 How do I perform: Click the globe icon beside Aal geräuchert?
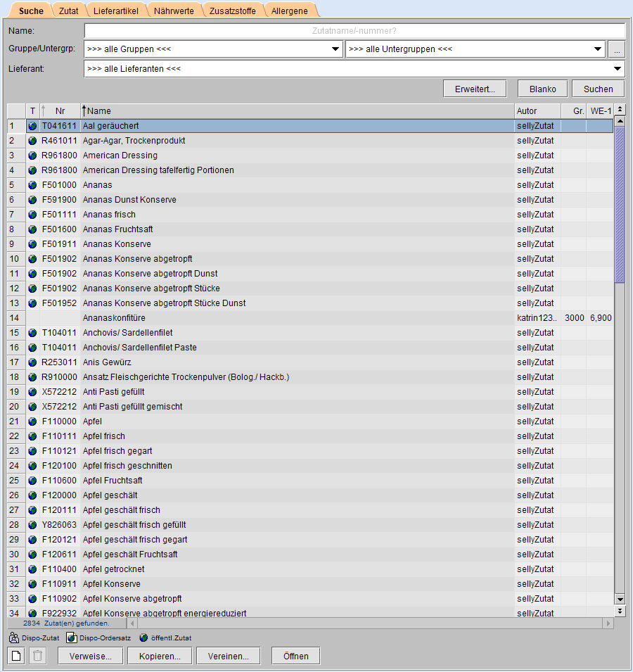pos(32,126)
